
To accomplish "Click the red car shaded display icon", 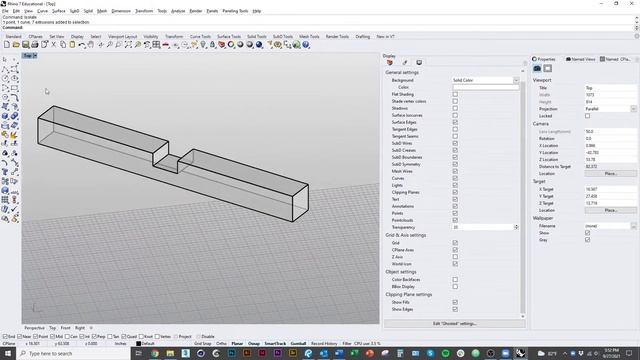I will [166, 45].
